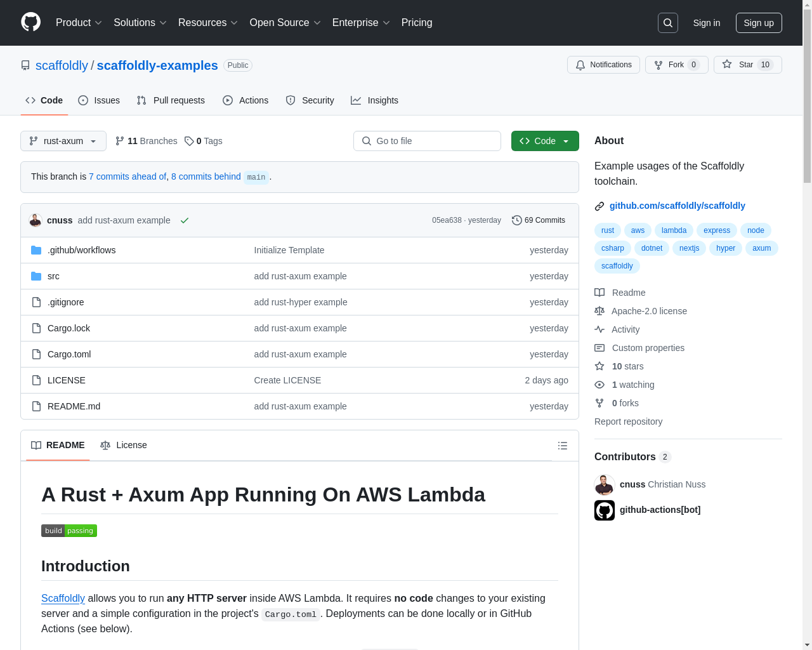Click the lambda topic tag

point(674,230)
